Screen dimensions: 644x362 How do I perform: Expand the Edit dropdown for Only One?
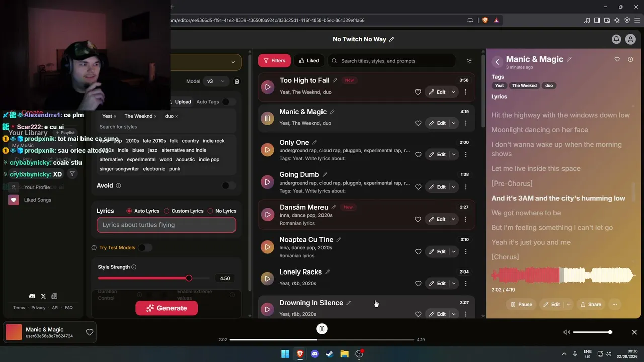tap(453, 154)
